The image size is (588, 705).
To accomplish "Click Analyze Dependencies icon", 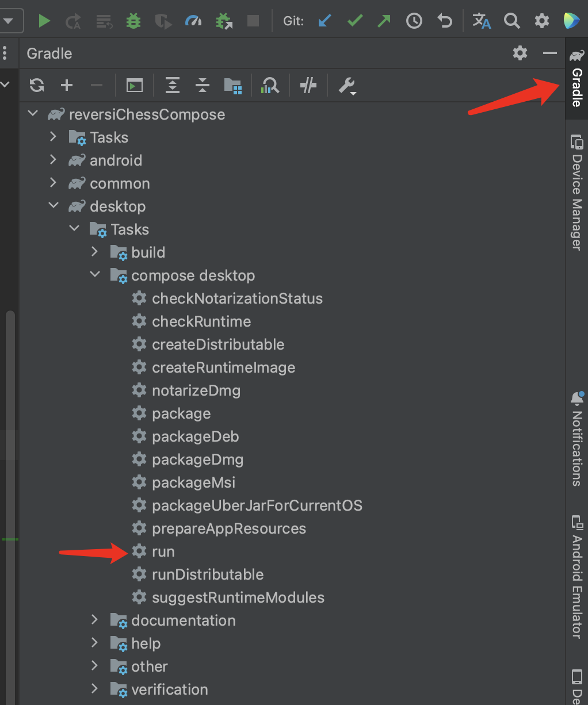I will pyautogui.click(x=270, y=86).
